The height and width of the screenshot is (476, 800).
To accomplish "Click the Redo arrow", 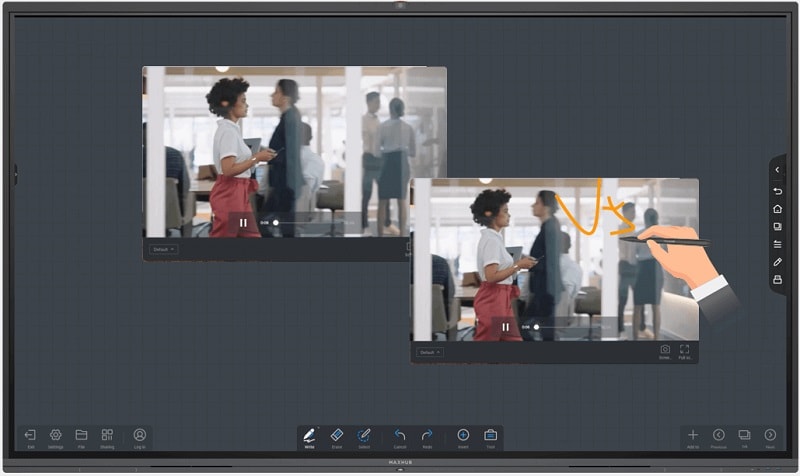I will tap(427, 435).
